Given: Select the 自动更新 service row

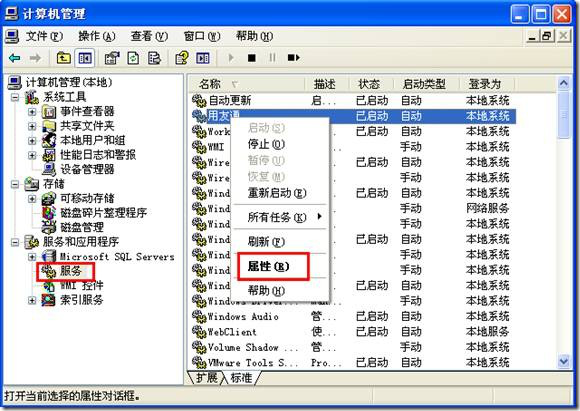Looking at the screenshot, I should (353, 100).
